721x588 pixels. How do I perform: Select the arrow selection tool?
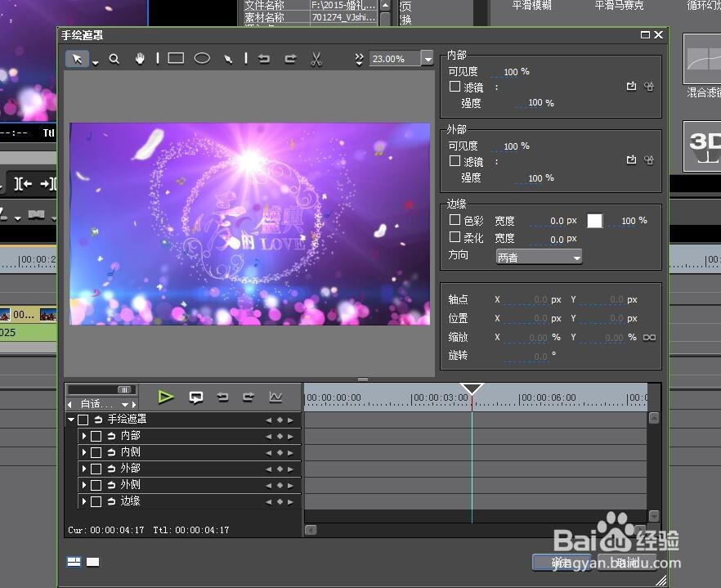pos(77,59)
